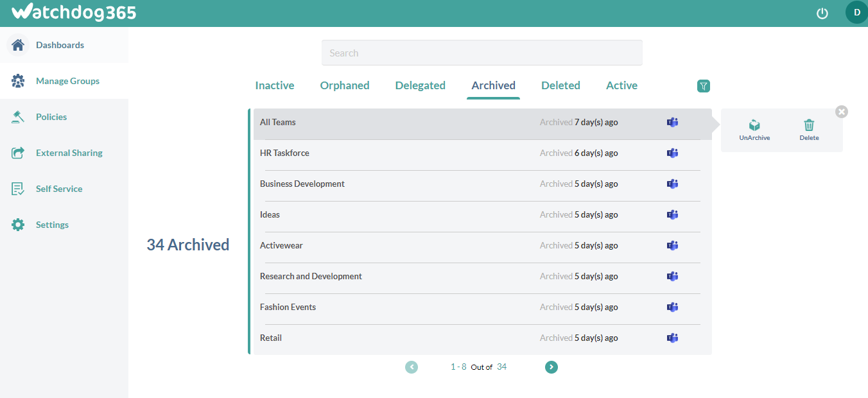The height and width of the screenshot is (398, 868).
Task: Close the All Teams action panel
Action: pos(842,112)
